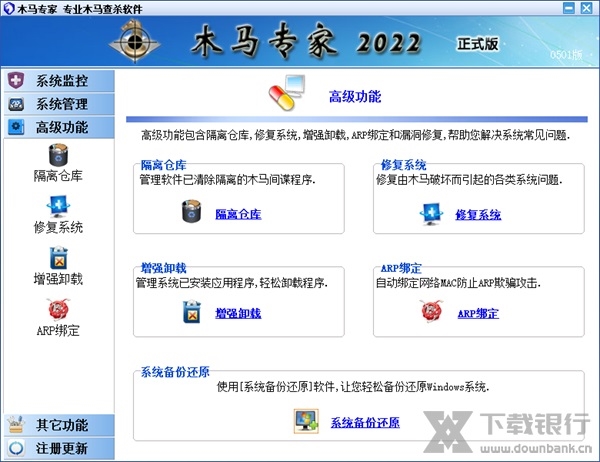Viewport: 600px width, 462px height.
Task: Click description 自动绑定网络MAC防止ARP欺骗攻击
Action: (x=458, y=282)
